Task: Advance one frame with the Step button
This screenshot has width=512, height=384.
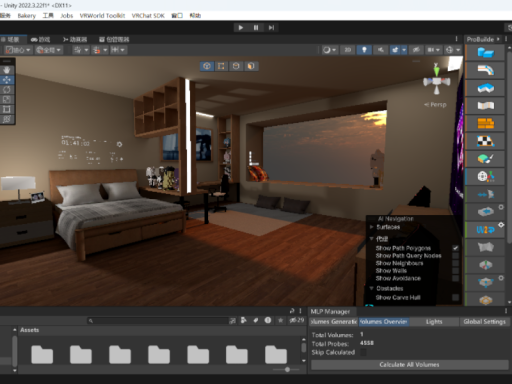Action: click(271, 28)
